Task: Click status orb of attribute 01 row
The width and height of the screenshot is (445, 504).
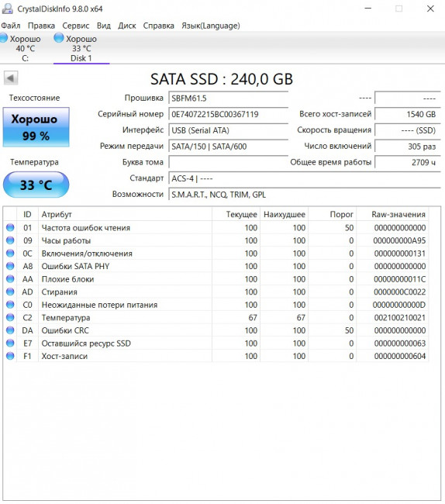Action: click(10, 227)
